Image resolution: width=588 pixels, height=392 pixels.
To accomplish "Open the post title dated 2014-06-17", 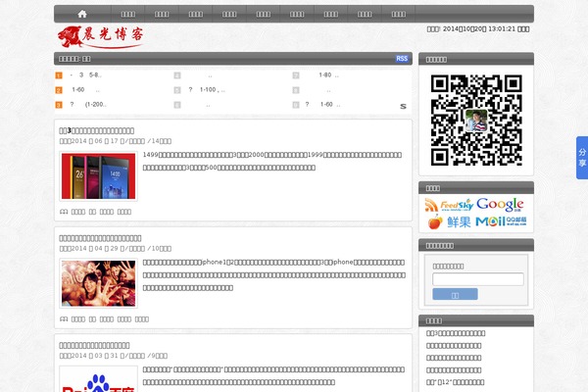I will (96, 130).
